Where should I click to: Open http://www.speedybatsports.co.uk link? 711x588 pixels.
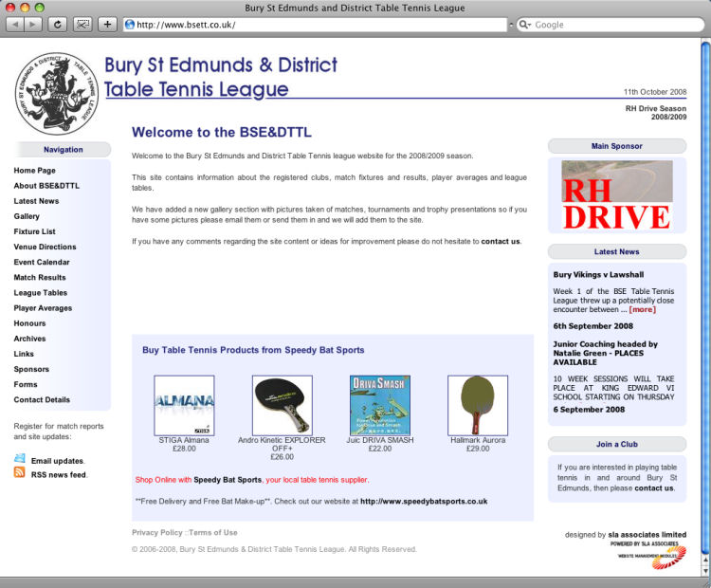click(424, 502)
